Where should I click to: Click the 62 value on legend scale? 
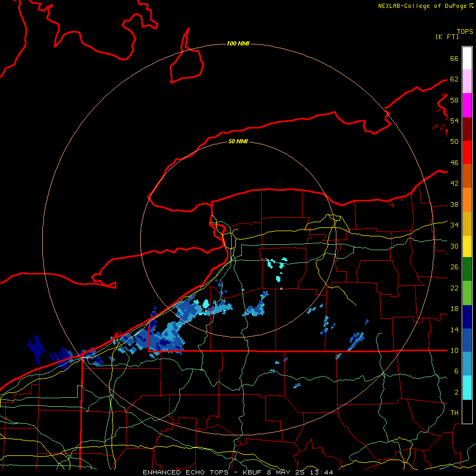pyautogui.click(x=454, y=79)
